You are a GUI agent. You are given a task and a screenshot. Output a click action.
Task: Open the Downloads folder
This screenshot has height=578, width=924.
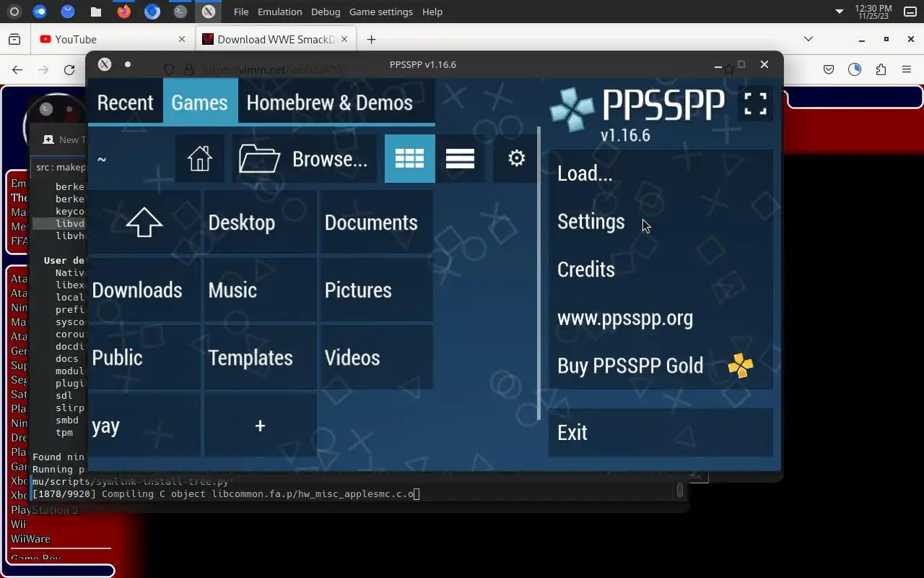pos(144,290)
